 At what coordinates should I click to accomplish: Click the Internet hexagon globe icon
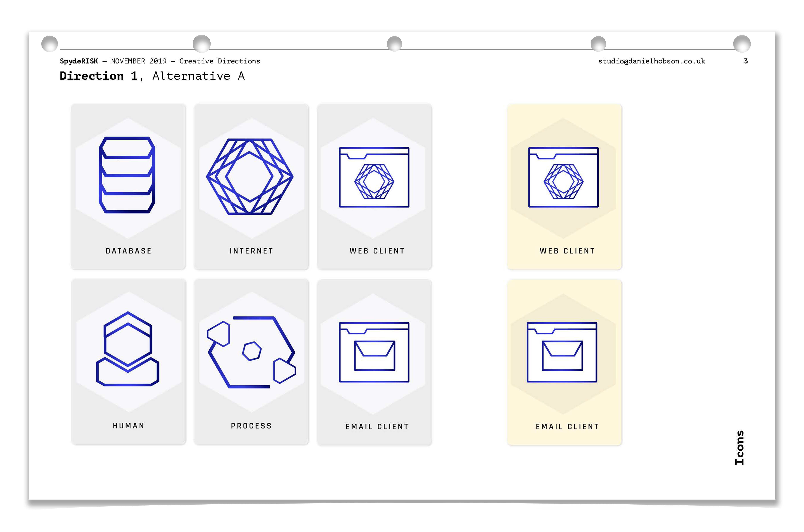[x=250, y=176]
